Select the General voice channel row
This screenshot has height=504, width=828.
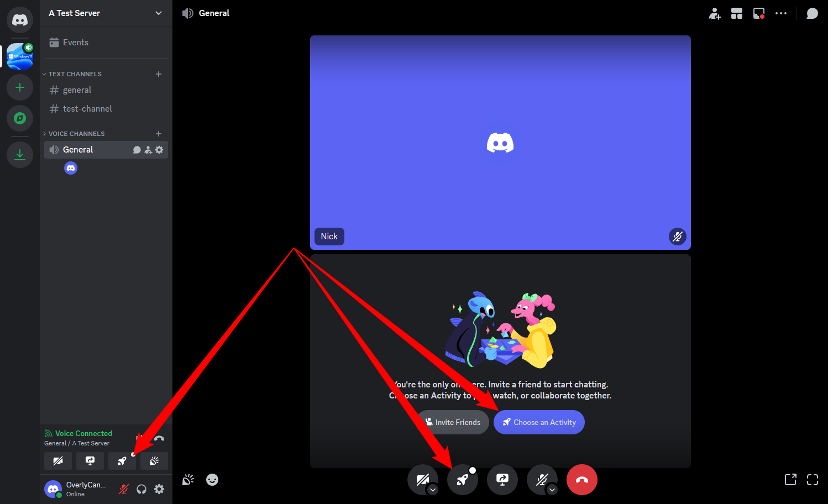(106, 150)
